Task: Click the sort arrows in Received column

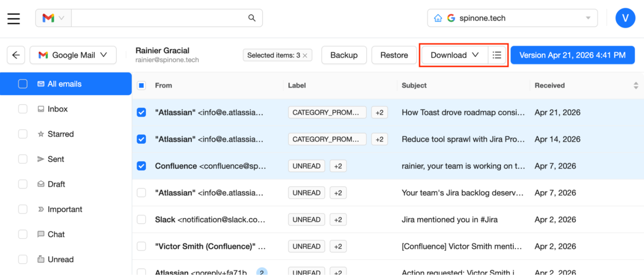Action: [x=636, y=86]
